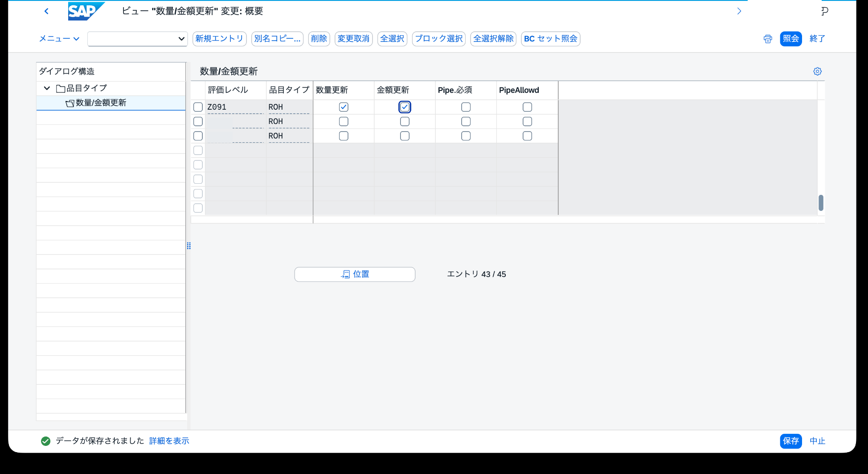The height and width of the screenshot is (474, 868).
Task: Click 中止 to cancel
Action: [x=817, y=441]
